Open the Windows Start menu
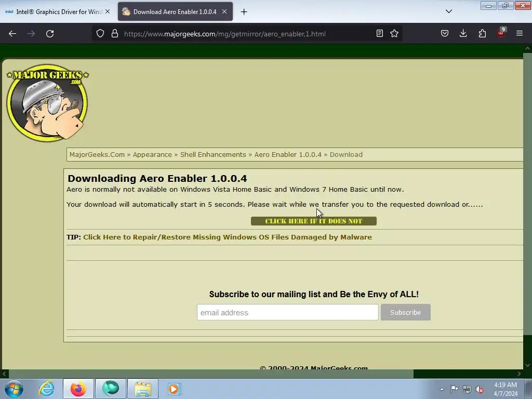The width and height of the screenshot is (532, 399). pos(14,389)
